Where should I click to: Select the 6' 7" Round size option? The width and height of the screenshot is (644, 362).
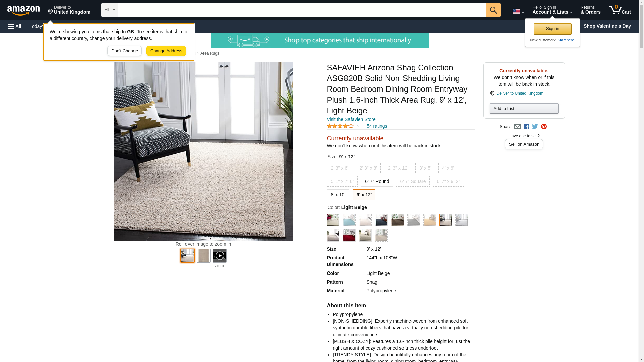377,181
